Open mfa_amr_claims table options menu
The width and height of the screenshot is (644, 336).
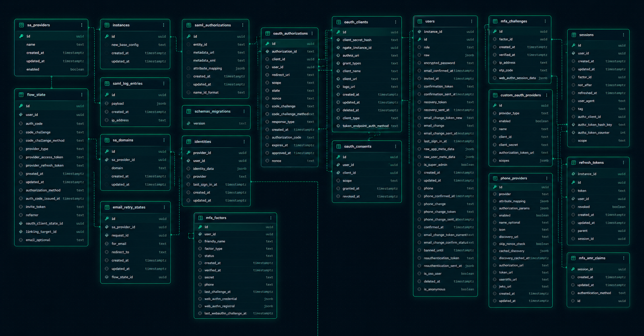pyautogui.click(x=623, y=258)
